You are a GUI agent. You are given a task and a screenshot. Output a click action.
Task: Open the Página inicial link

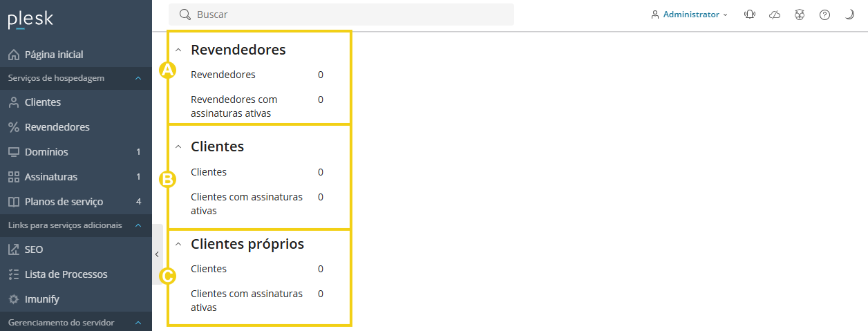click(x=54, y=55)
